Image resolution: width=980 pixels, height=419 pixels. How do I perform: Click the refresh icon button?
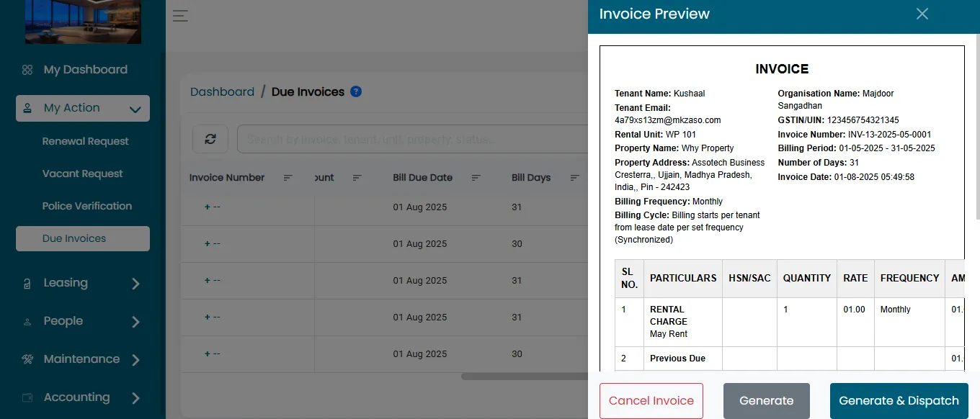210,139
